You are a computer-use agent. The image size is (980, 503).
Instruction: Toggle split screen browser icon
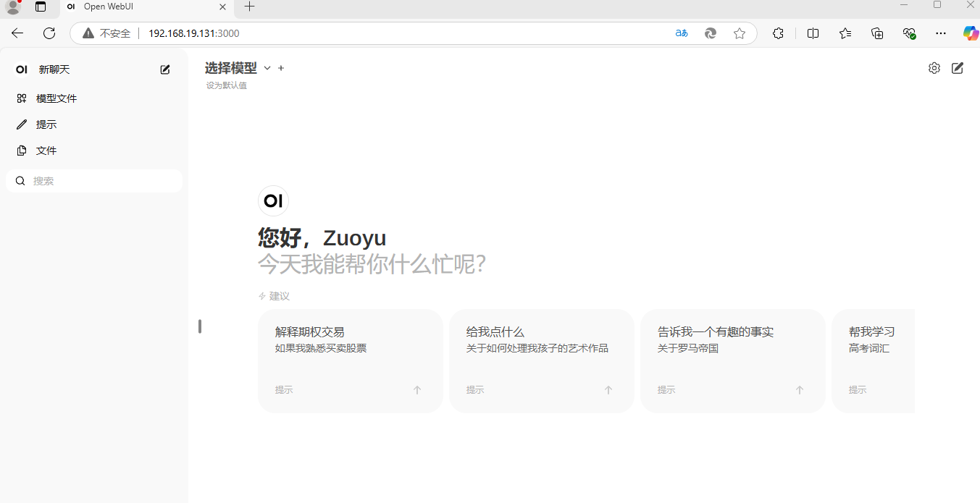[813, 33]
